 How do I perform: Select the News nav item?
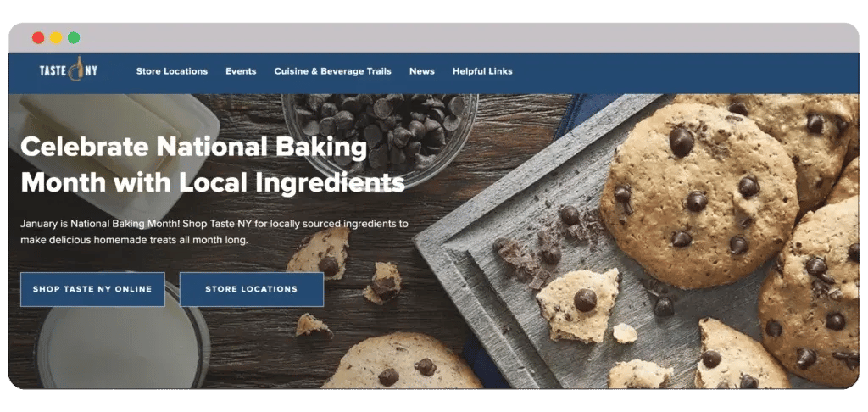point(422,71)
